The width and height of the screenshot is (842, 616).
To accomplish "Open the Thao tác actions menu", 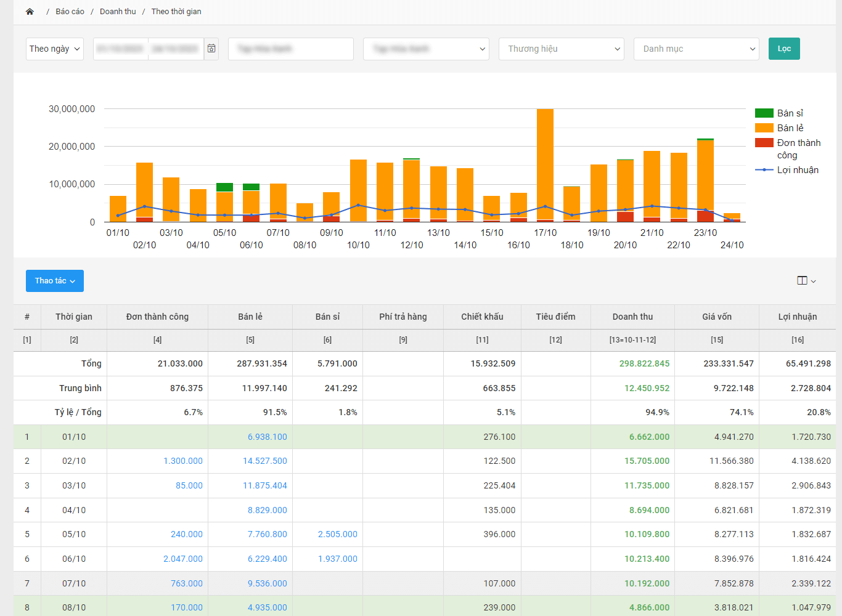I will tap(55, 281).
